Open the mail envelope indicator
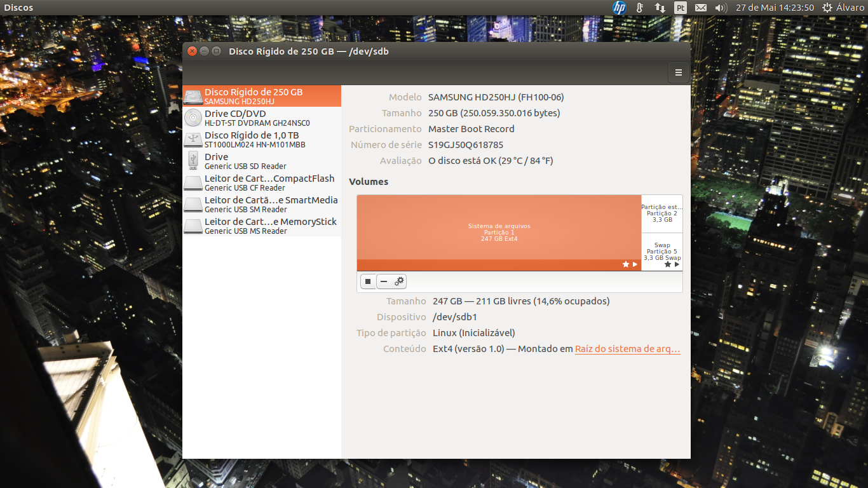Viewport: 868px width, 488px height. 700,8
